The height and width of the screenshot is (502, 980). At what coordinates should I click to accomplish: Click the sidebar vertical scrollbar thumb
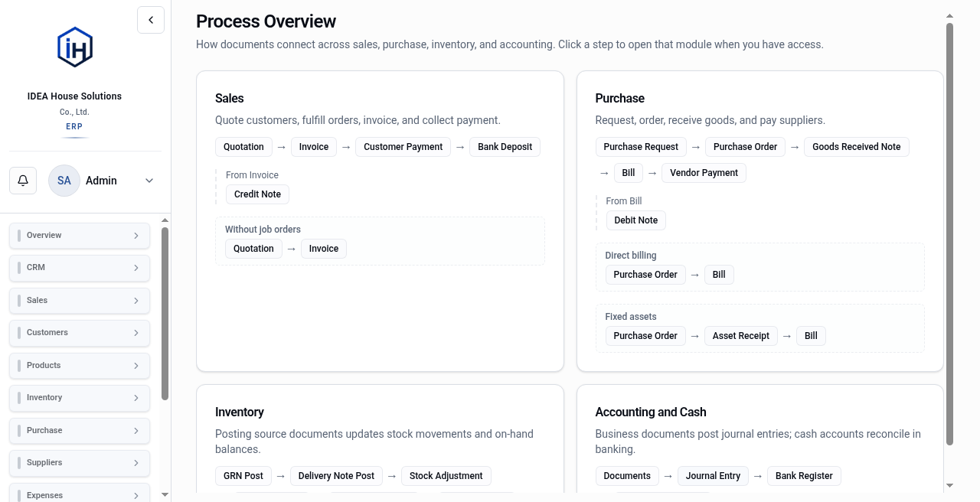pos(165,313)
